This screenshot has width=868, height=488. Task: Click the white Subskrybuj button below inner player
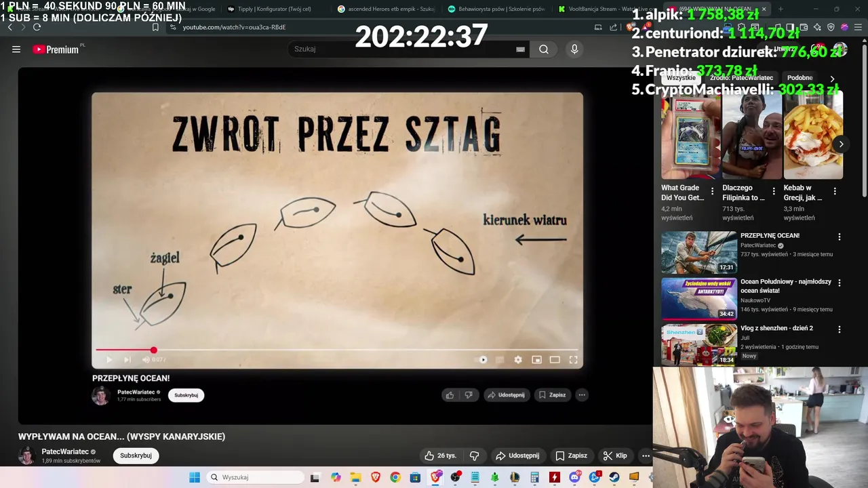186,395
